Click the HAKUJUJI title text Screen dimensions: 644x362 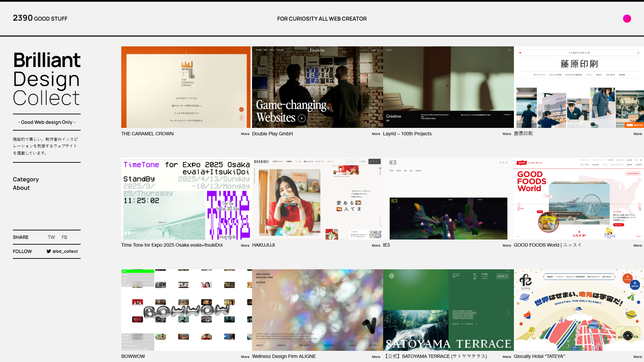coord(264,245)
